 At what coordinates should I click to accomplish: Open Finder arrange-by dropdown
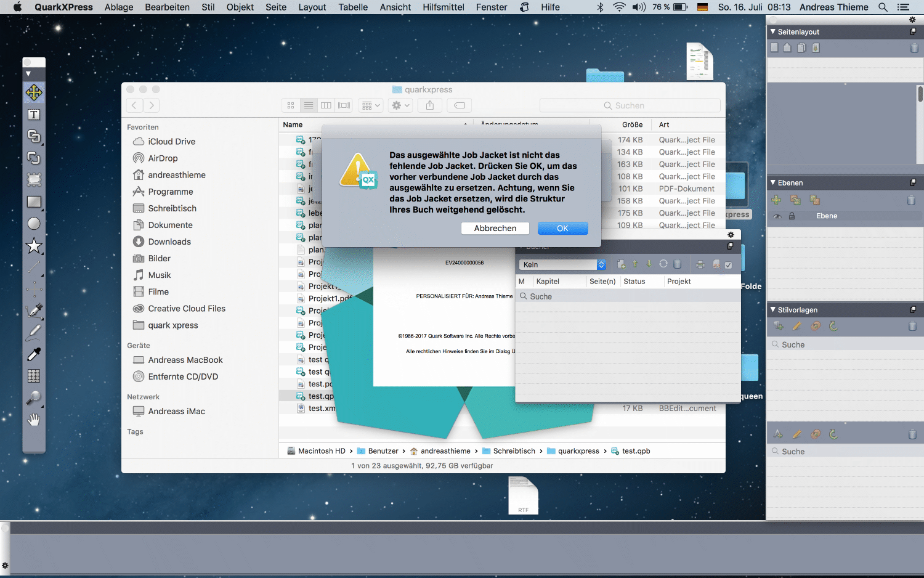click(x=371, y=105)
